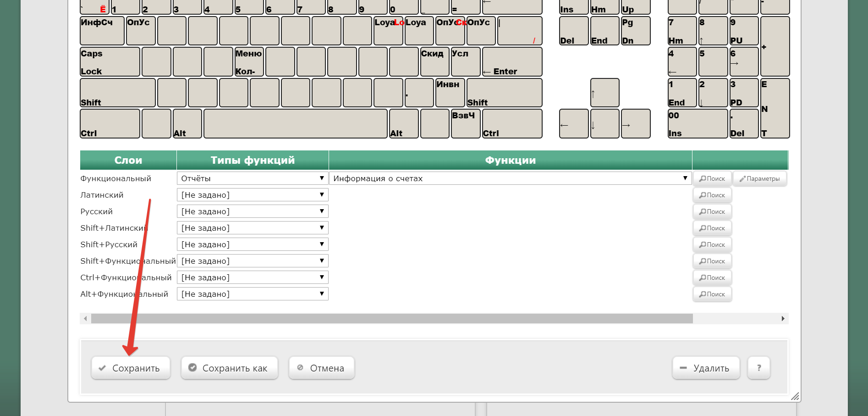Select the ВзвЧ key on keyboard
868x416 pixels.
[x=466, y=124]
